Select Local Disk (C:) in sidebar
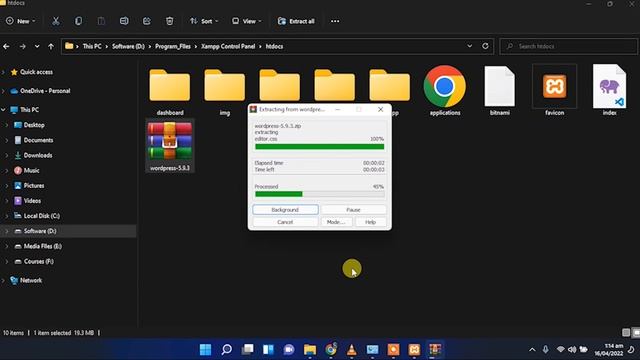Screen dimensions: 640x360 coord(42,216)
